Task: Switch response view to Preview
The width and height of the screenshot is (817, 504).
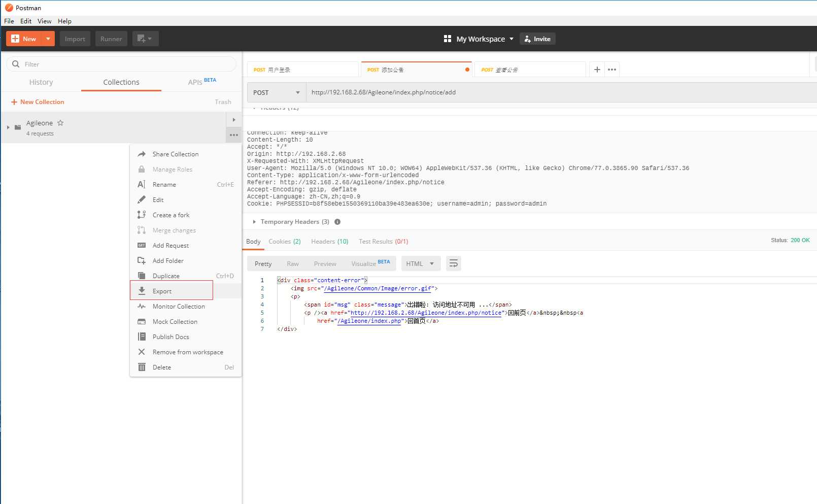Action: click(325, 264)
